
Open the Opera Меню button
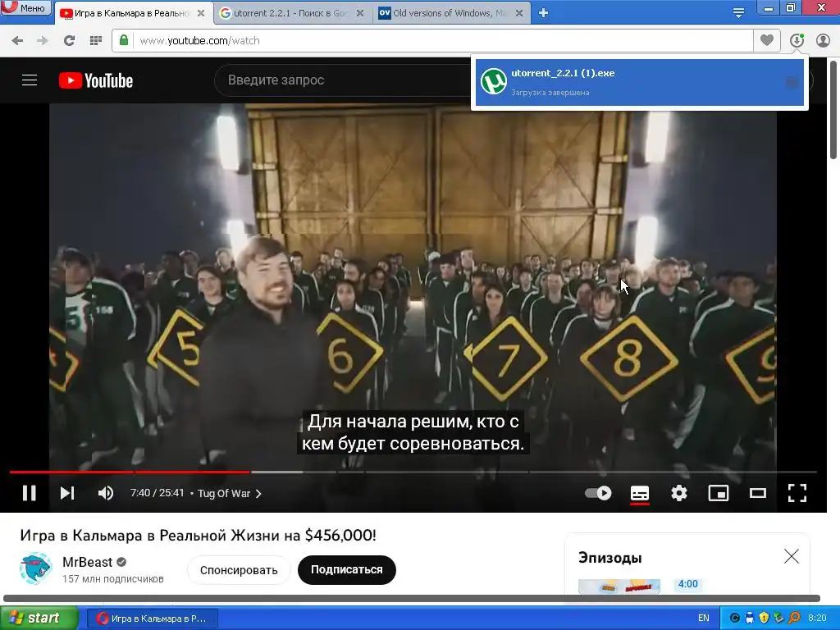pyautogui.click(x=25, y=7)
